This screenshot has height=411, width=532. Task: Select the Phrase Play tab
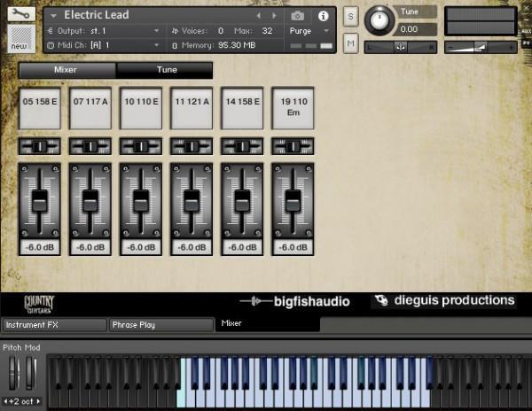[x=161, y=325]
